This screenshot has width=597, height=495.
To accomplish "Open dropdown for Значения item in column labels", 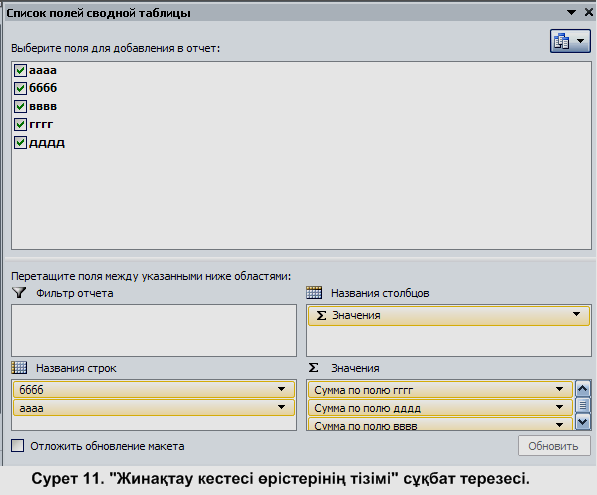I will (576, 315).
